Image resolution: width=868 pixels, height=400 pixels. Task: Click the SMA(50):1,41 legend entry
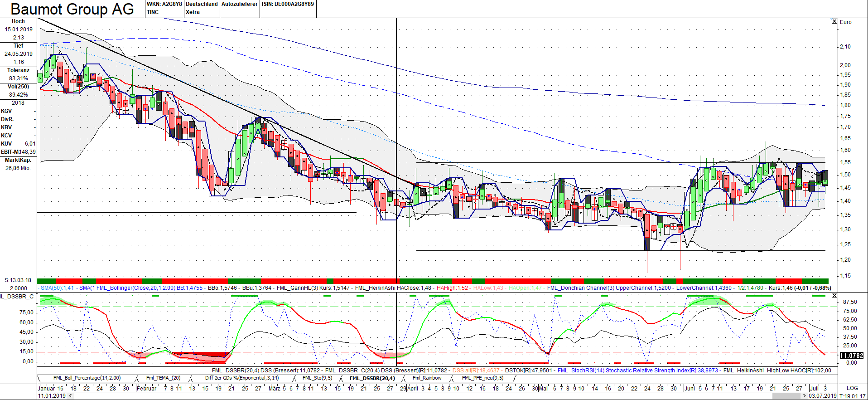pyautogui.click(x=57, y=288)
